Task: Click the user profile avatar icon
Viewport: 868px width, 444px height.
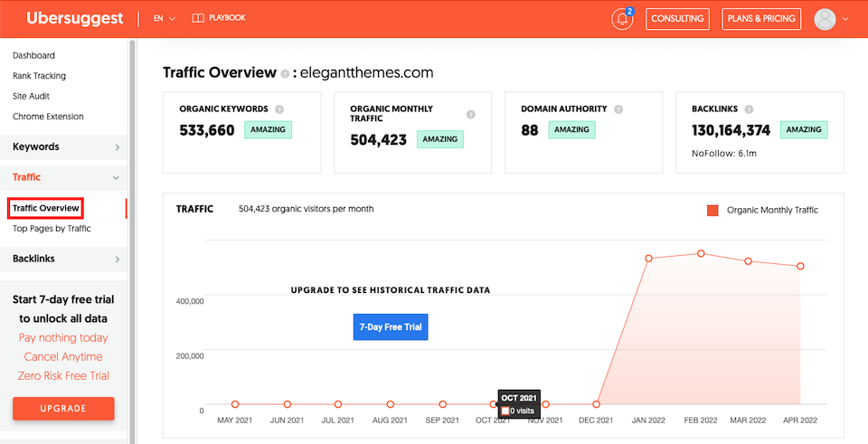Action: click(825, 19)
